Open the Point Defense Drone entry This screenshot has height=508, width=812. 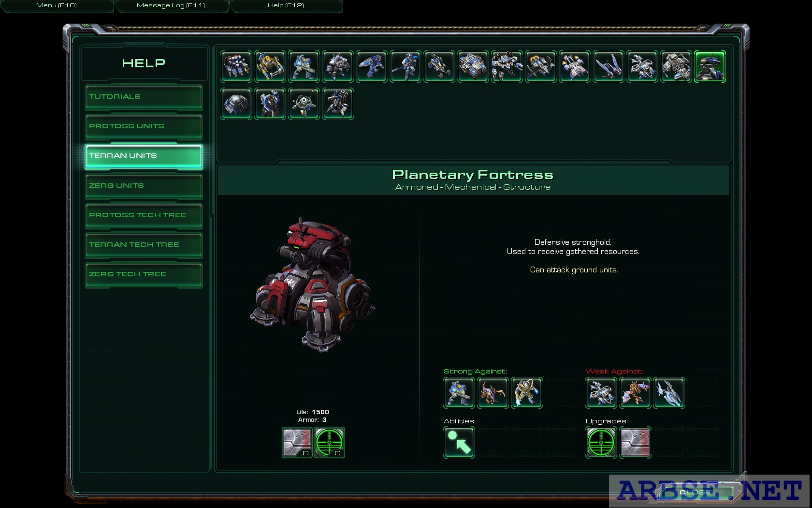point(304,104)
